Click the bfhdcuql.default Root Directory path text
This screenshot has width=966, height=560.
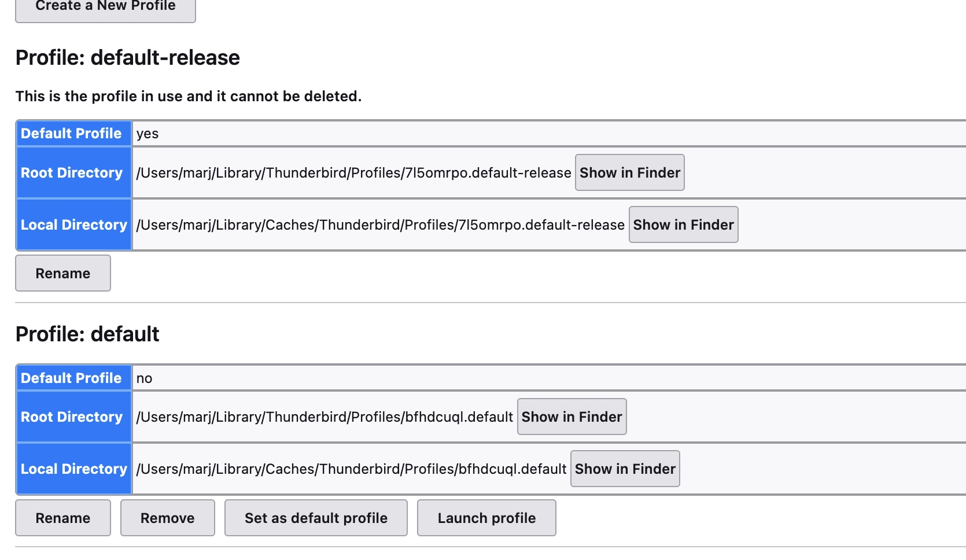click(x=325, y=417)
